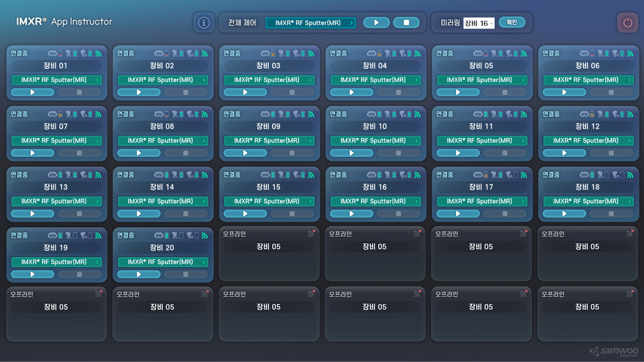Click the headset status icon on 장비 06
The width and height of the screenshot is (644, 362).
(584, 53)
